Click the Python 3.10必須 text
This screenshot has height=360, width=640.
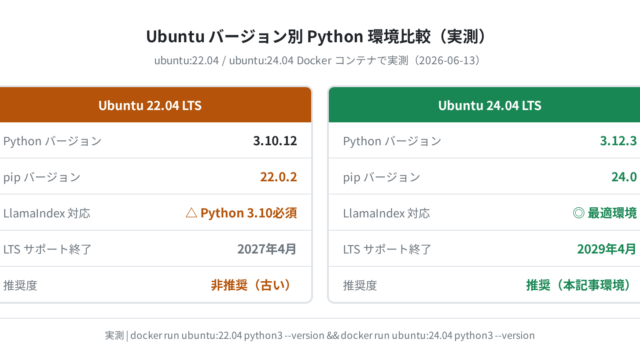249,213
